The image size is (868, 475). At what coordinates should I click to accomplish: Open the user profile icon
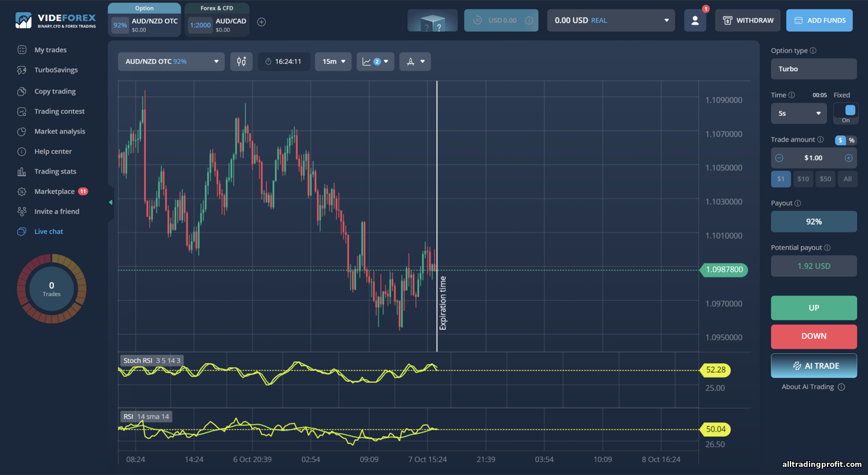[695, 20]
